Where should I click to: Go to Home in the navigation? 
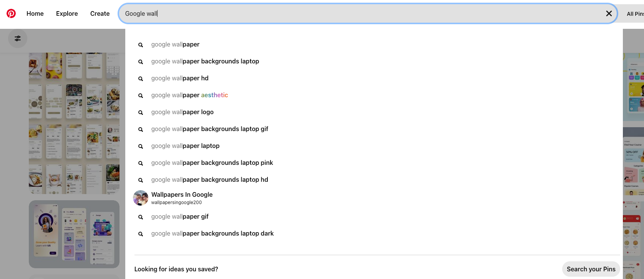pos(35,13)
